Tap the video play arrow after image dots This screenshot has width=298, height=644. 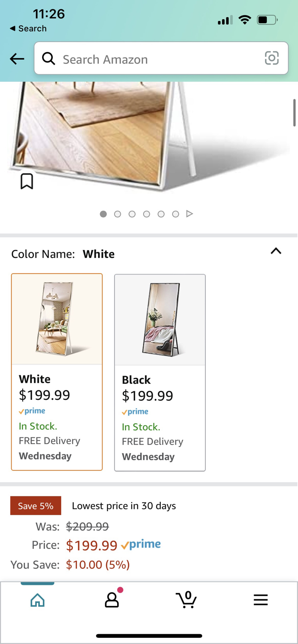click(190, 214)
